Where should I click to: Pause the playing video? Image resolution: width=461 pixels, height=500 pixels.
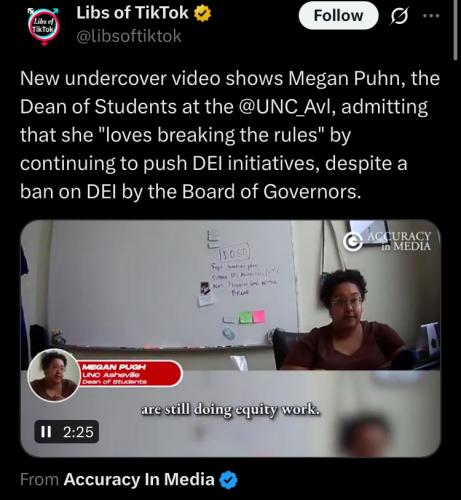click(46, 432)
